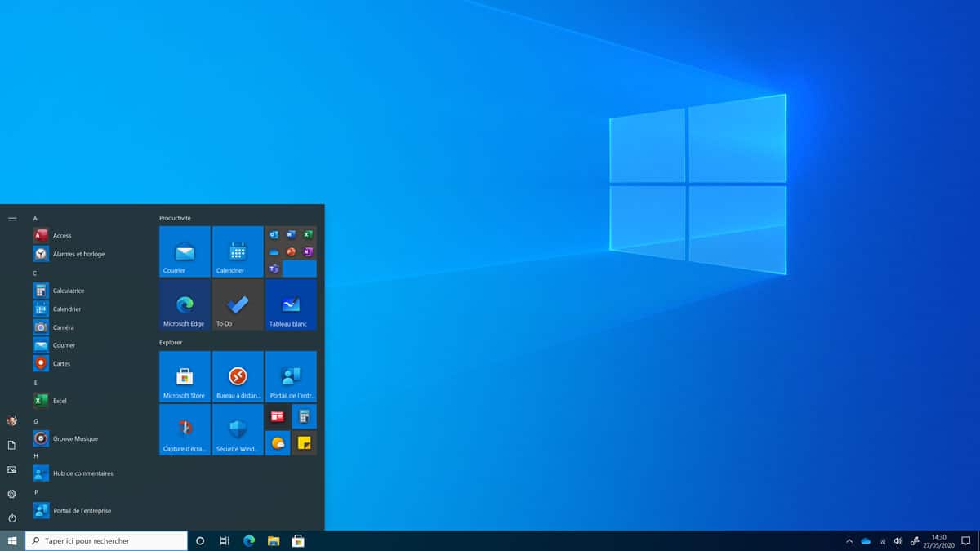
Task: Open the clock showing 14:30
Action: click(x=939, y=540)
